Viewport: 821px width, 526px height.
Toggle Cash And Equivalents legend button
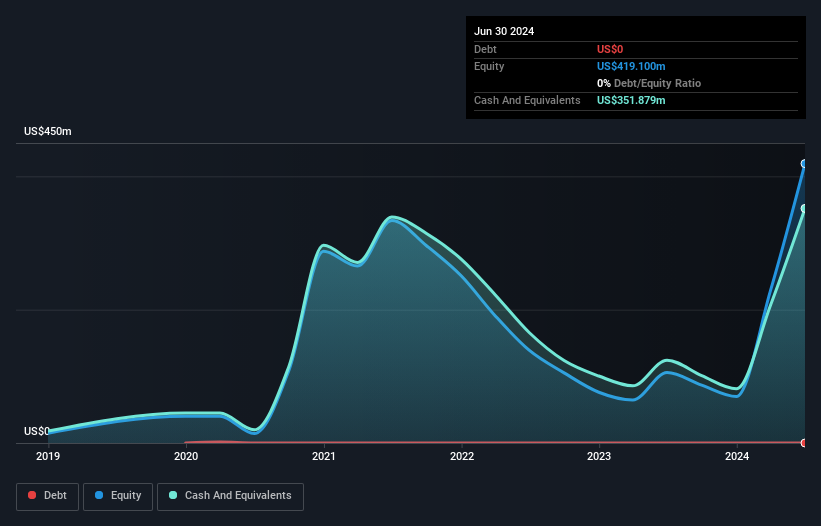[230, 496]
